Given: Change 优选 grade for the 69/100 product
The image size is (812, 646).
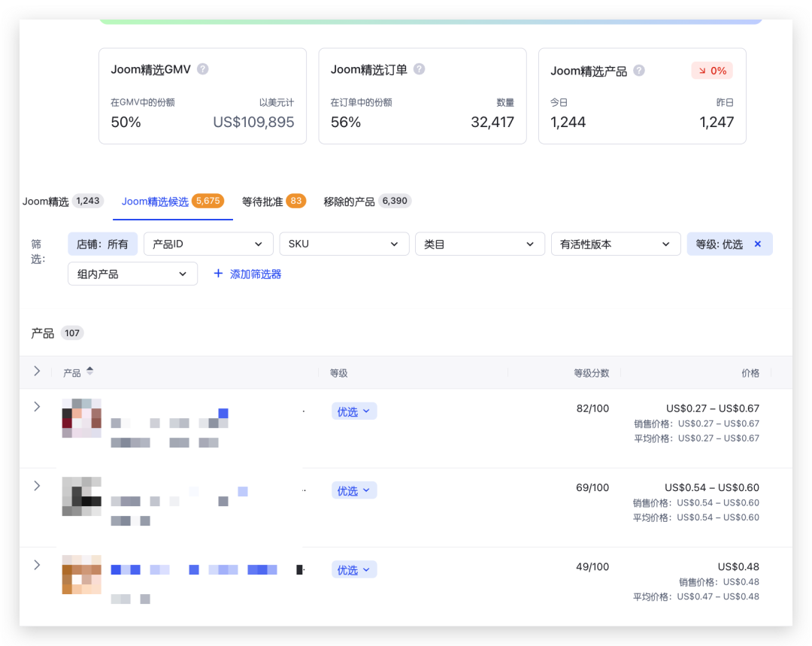Looking at the screenshot, I should tap(353, 490).
